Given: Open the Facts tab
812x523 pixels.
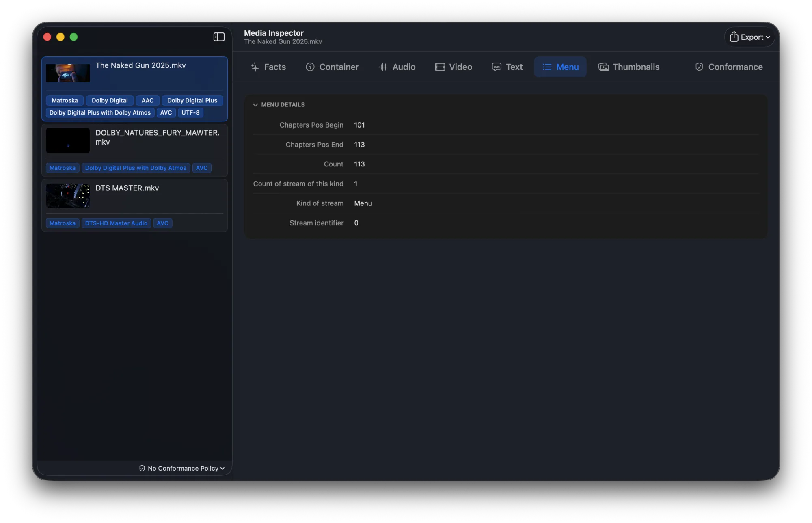Looking at the screenshot, I should click(268, 67).
